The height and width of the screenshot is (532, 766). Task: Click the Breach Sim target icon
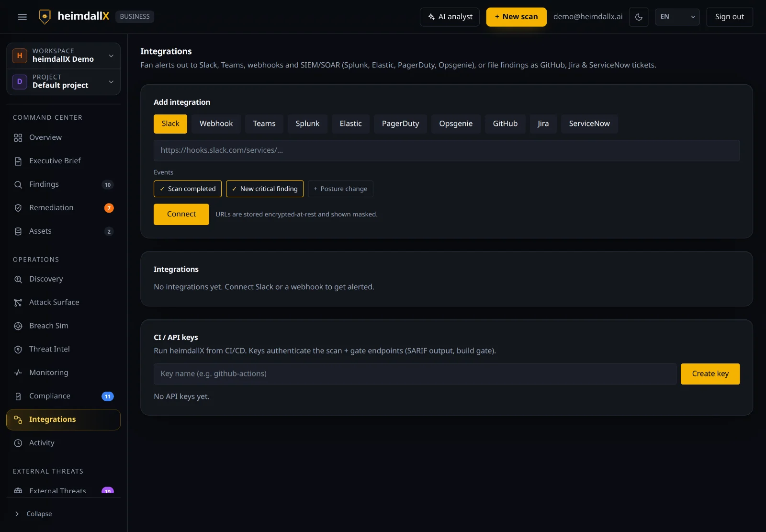pyautogui.click(x=18, y=326)
